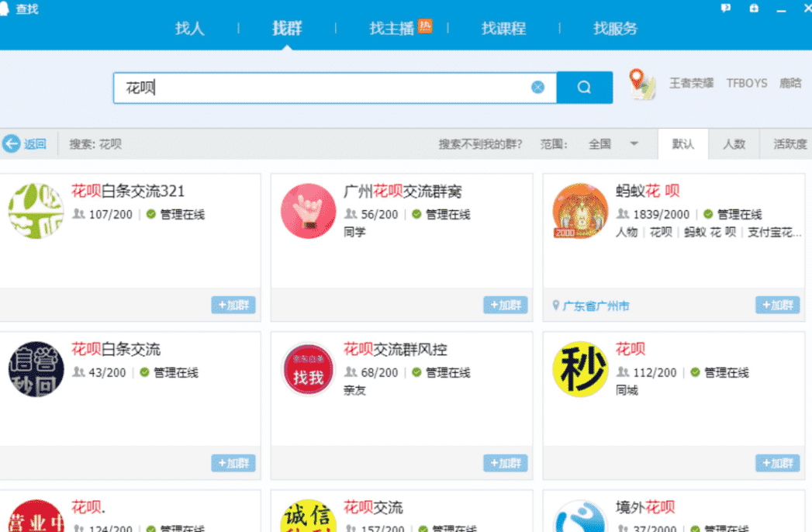This screenshot has height=532, width=812.
Task: Switch to the 找人 tab
Action: click(189, 29)
